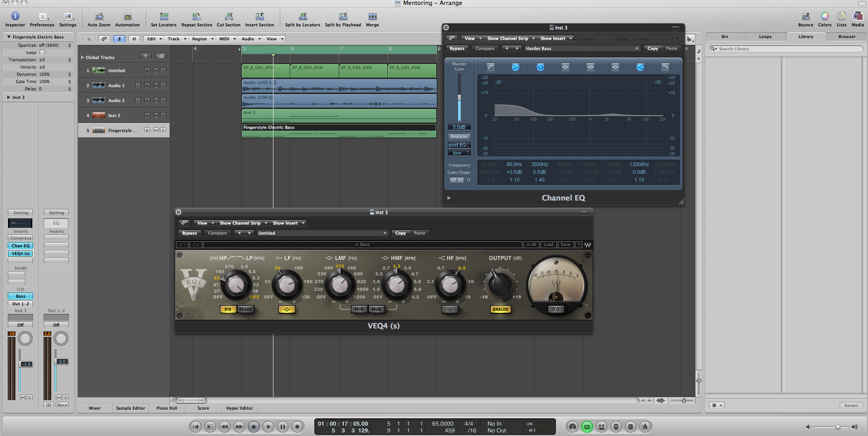Viewport: 868px width, 436px height.
Task: Click the Catch playhead button in Arrange
Action: pyautogui.click(x=119, y=39)
